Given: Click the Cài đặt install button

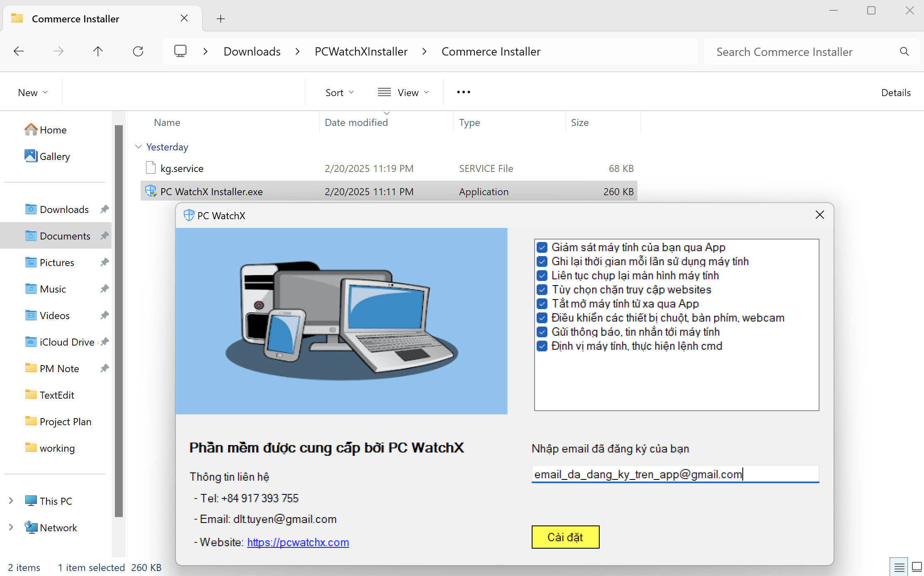Looking at the screenshot, I should point(565,537).
